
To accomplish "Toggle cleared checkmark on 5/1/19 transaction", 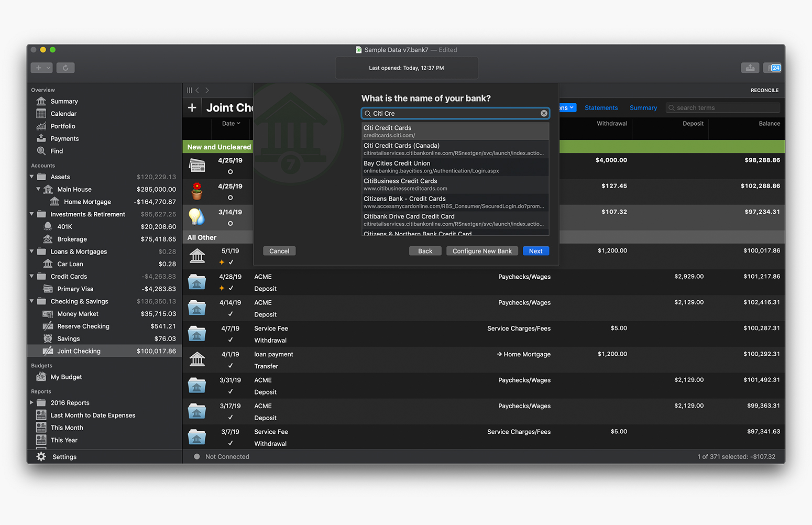I will point(231,262).
